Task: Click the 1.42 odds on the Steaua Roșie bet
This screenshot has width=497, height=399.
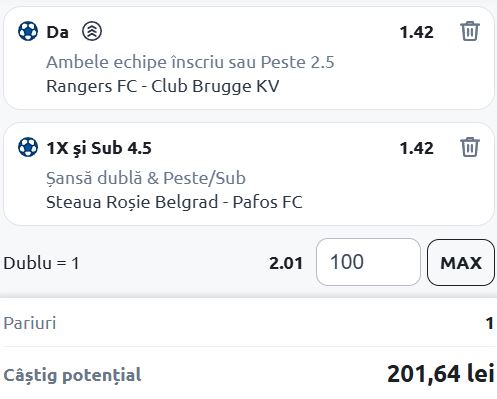Action: point(417,148)
